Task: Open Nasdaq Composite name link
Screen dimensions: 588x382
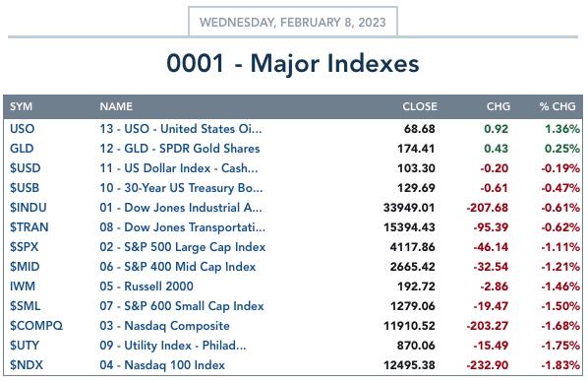Action: click(164, 326)
